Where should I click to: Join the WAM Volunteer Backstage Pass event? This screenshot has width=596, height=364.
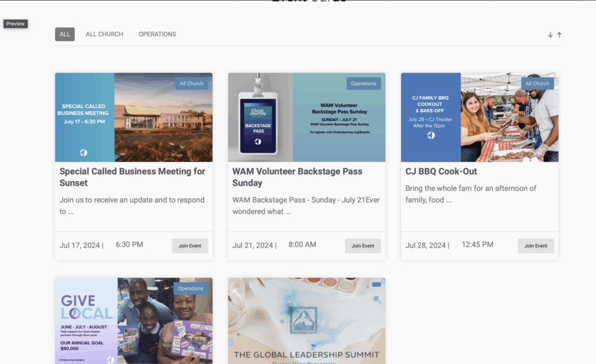(x=363, y=246)
